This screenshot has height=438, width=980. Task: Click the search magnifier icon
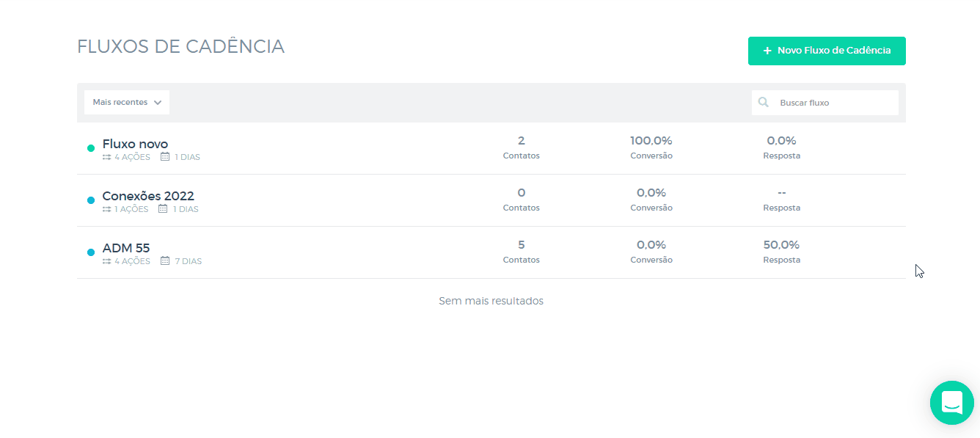[764, 103]
